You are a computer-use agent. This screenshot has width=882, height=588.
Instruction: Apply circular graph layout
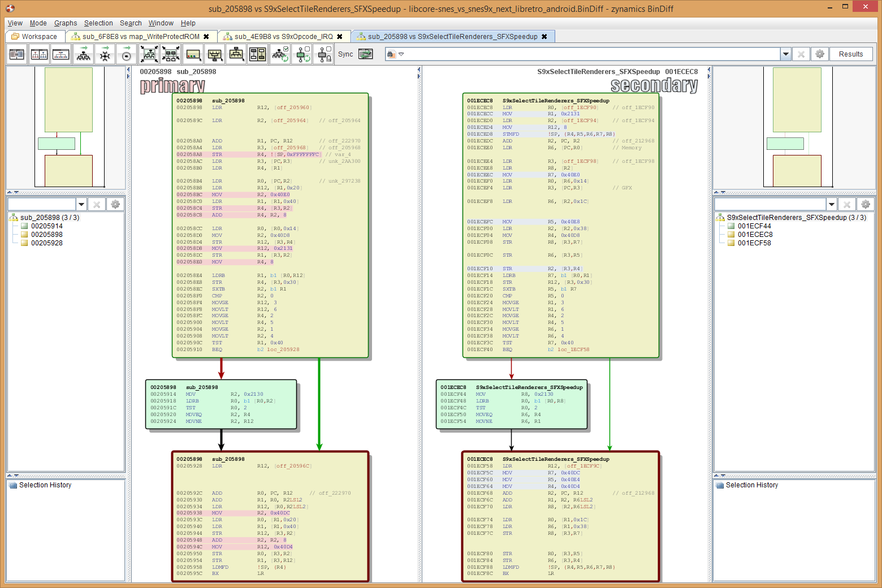(x=127, y=54)
